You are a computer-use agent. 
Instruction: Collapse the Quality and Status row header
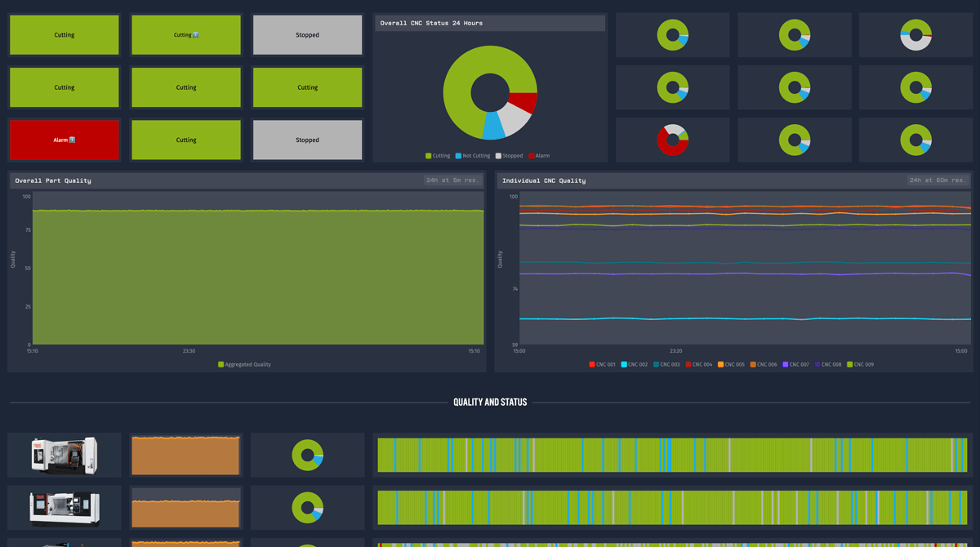point(490,402)
